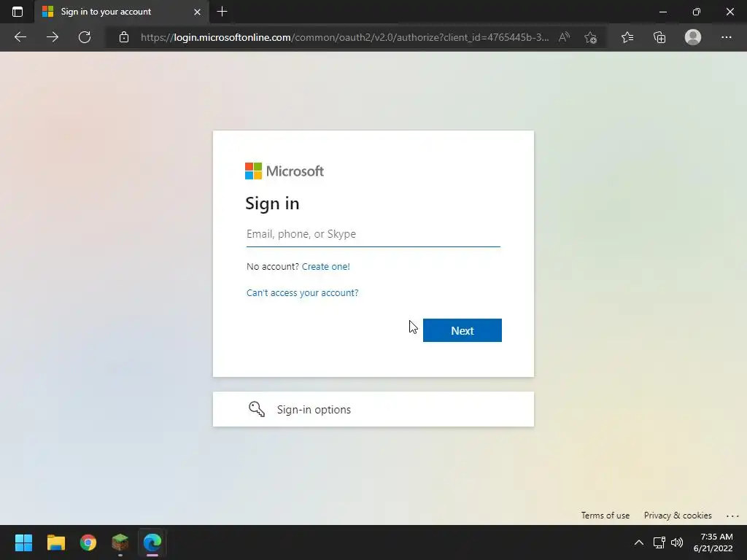This screenshot has height=560, width=747.
Task: Select the Sign in to your account tab
Action: (122, 12)
